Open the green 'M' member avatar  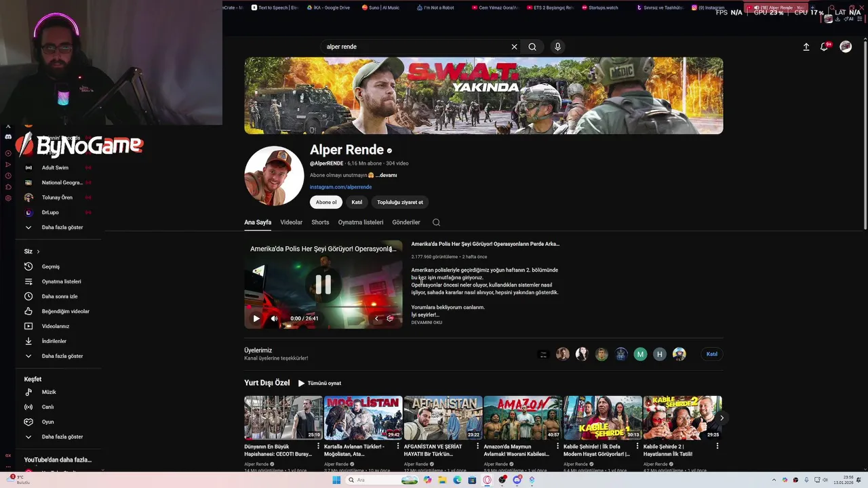pyautogui.click(x=640, y=354)
